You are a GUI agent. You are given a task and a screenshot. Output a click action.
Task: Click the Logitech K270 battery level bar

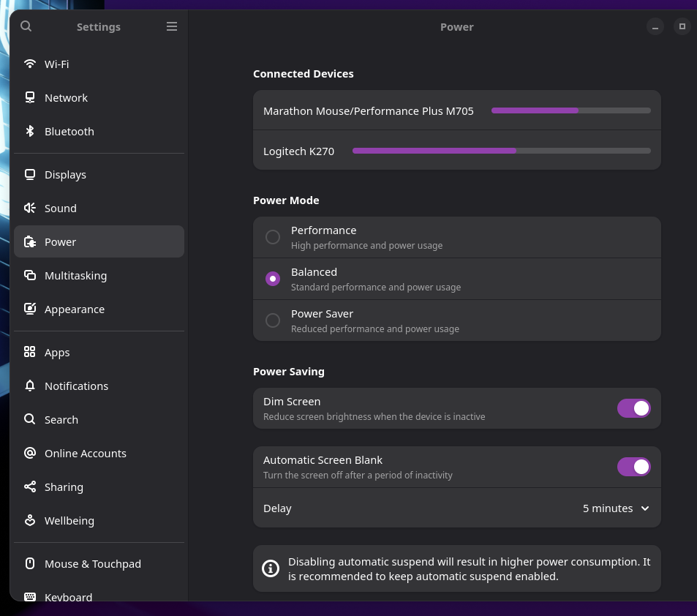point(501,151)
